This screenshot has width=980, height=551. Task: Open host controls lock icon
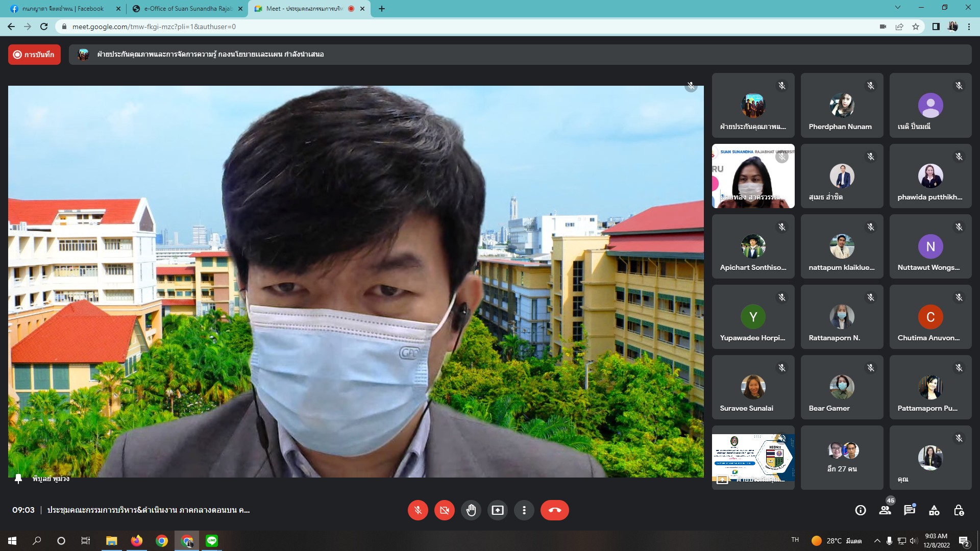(x=959, y=510)
